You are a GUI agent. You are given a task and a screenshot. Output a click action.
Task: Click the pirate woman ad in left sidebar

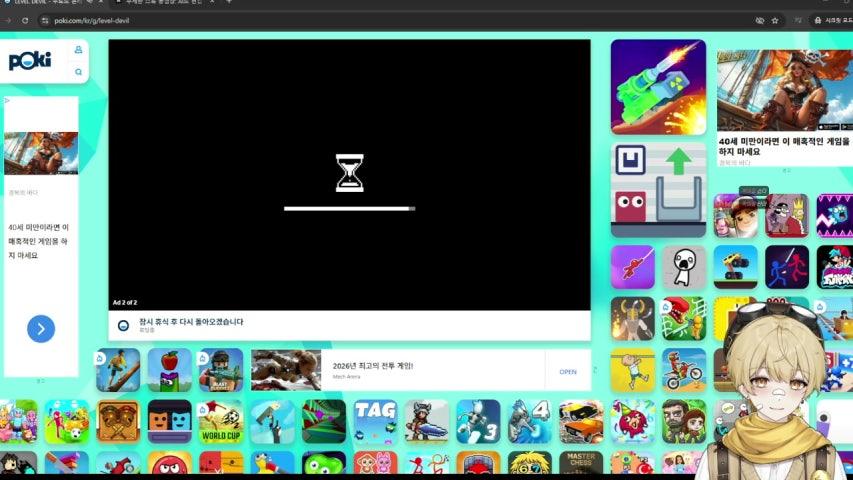point(41,153)
